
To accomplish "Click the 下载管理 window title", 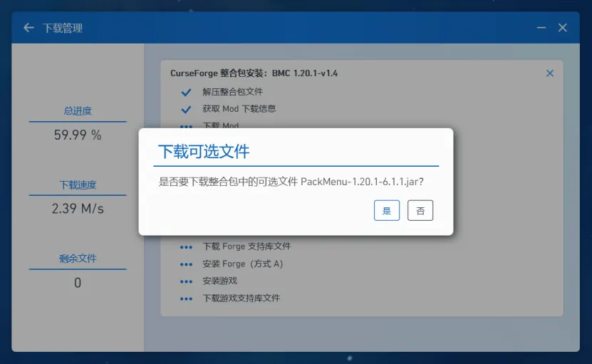I will pyautogui.click(x=62, y=28).
